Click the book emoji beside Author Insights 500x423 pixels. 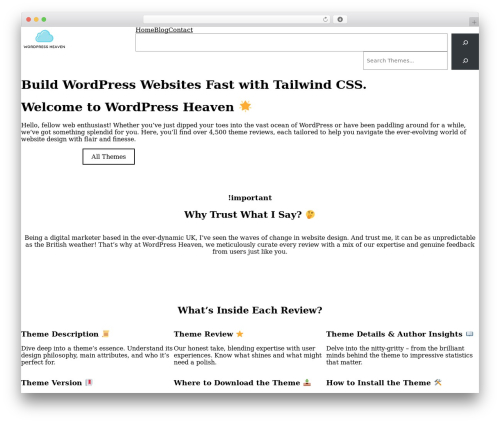tap(469, 334)
